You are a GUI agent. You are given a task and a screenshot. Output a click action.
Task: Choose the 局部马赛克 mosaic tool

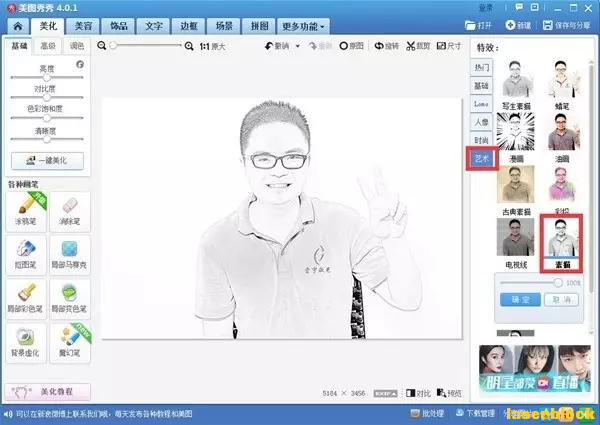click(x=70, y=255)
